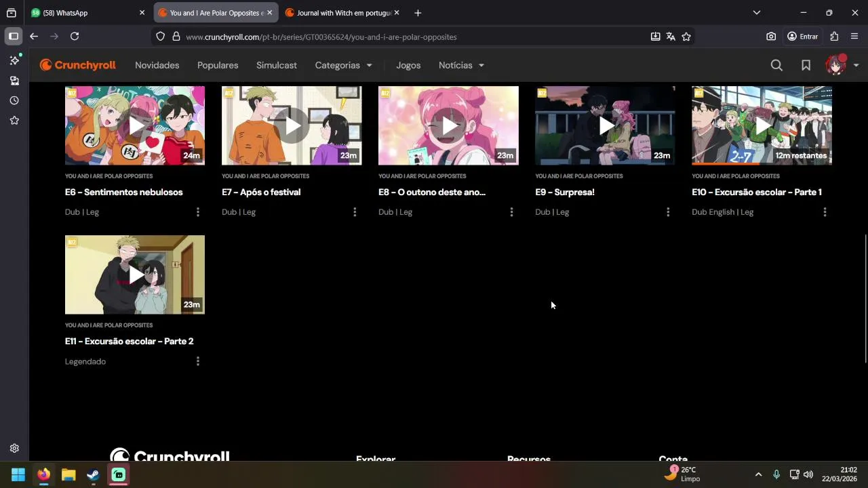Open synced tabs in sidebar
The width and height of the screenshot is (868, 488).
click(x=14, y=81)
